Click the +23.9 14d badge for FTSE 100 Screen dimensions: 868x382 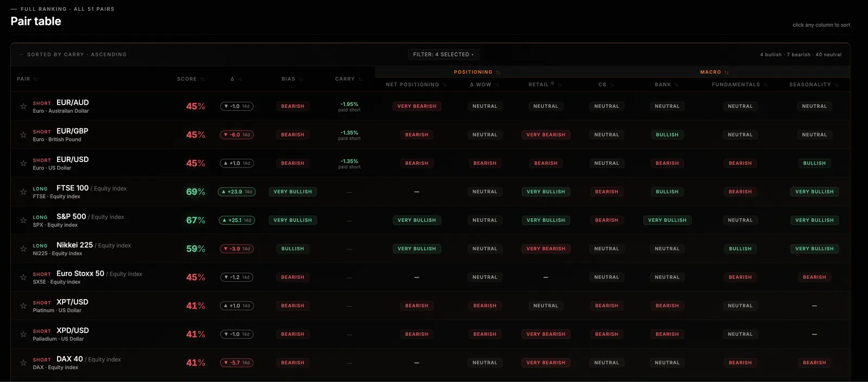click(237, 192)
